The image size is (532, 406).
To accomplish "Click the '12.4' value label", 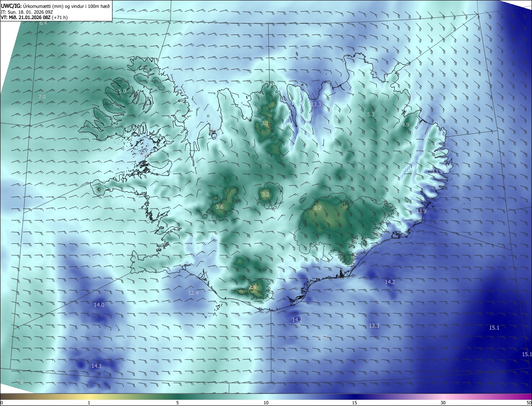I will [x=194, y=293].
